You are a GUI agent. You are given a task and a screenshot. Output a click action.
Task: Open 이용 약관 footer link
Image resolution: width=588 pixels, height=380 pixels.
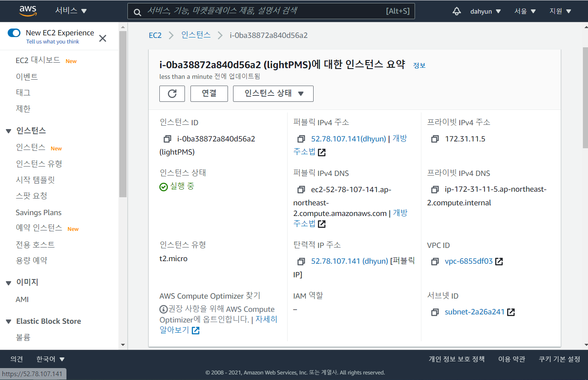pos(512,359)
